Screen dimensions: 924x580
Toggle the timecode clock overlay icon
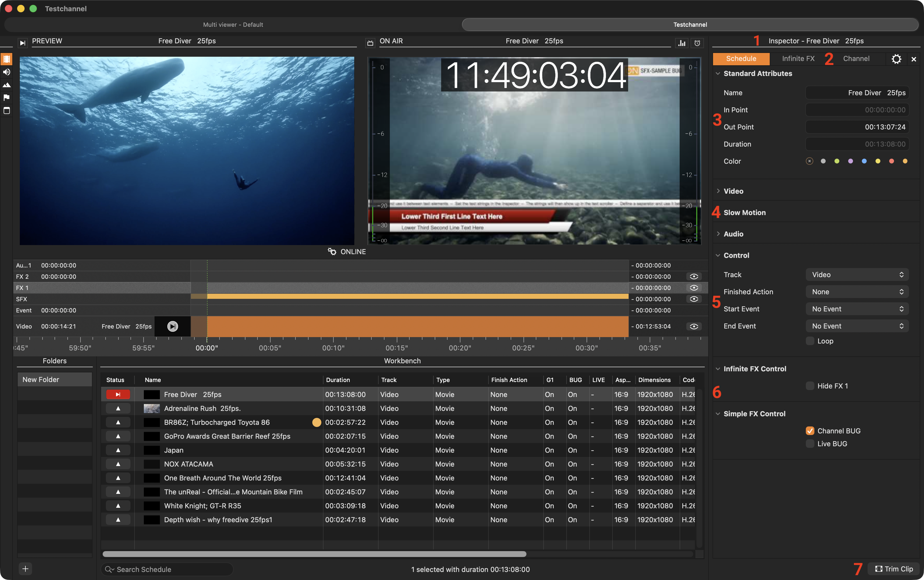click(697, 43)
